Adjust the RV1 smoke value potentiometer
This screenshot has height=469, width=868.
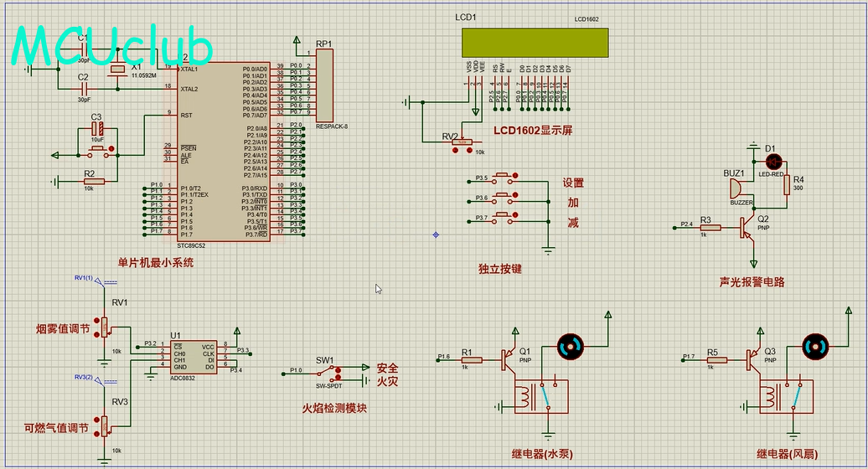[106, 327]
